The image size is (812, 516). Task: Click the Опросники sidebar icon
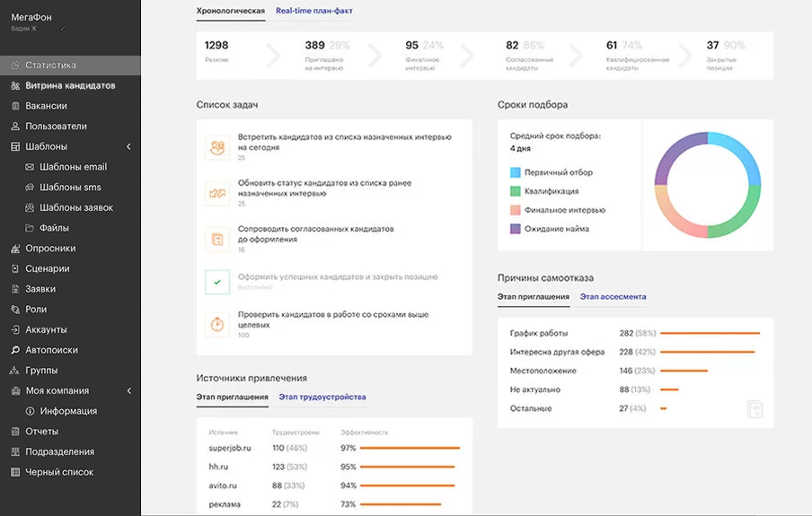click(x=15, y=248)
